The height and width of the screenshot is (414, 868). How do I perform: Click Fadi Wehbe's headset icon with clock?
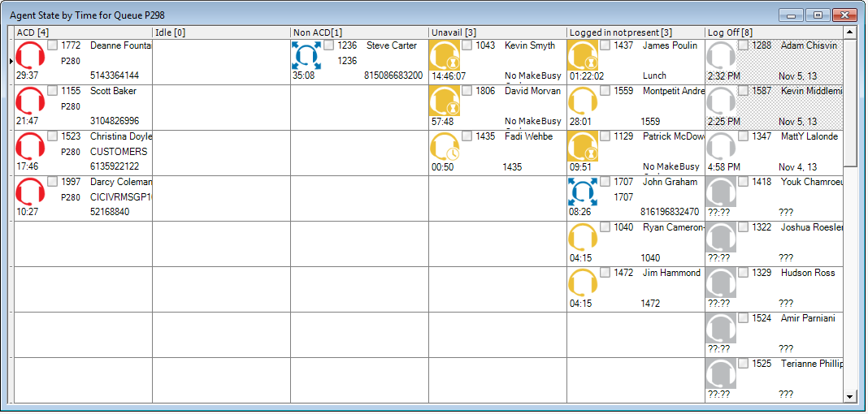pyautogui.click(x=445, y=146)
